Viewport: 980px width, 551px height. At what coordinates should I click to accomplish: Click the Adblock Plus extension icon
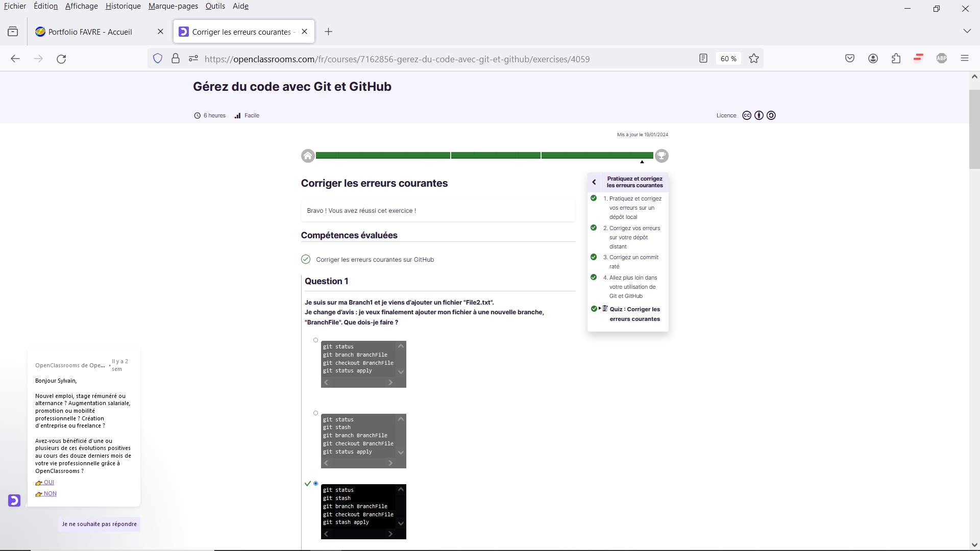(x=942, y=59)
